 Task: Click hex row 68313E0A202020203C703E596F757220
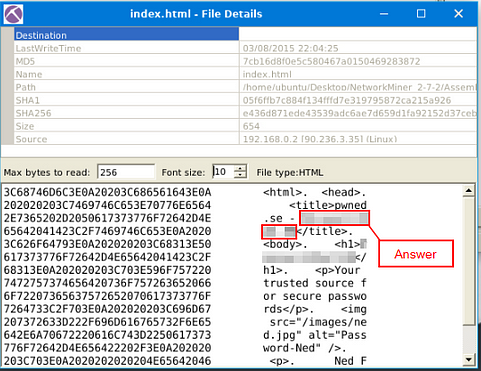pyautogui.click(x=107, y=270)
